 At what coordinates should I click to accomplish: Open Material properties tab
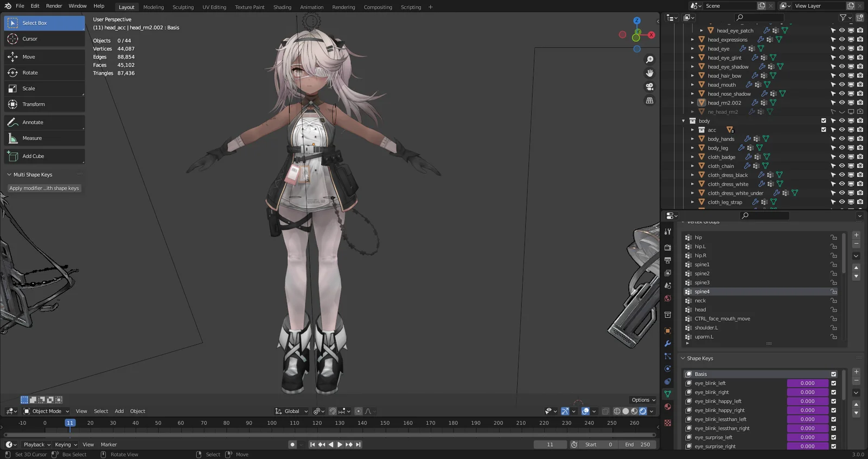668,407
